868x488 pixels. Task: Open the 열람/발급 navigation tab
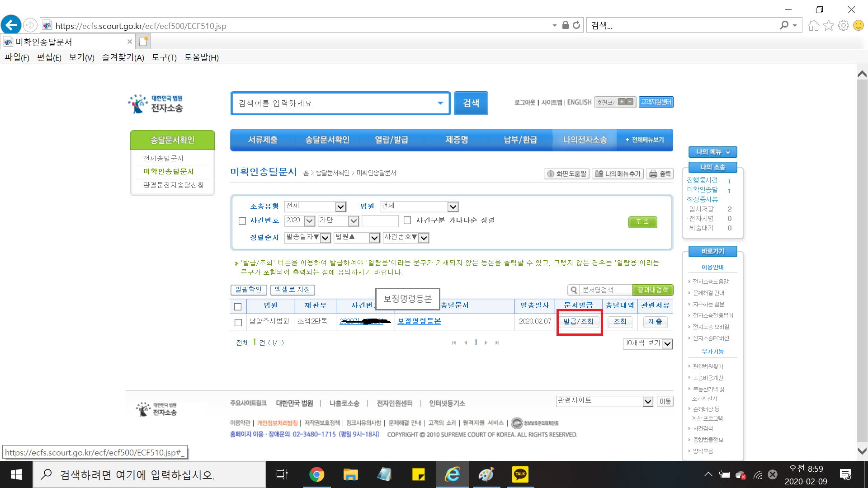[391, 140]
